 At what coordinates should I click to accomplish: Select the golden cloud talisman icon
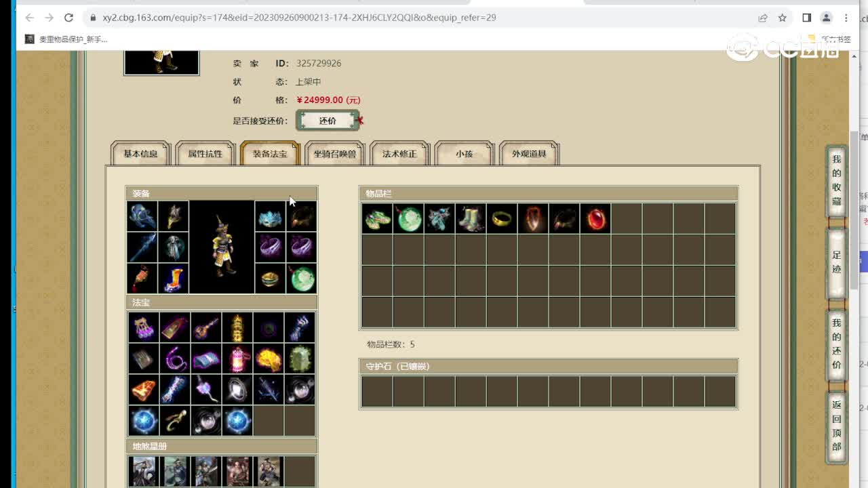[269, 359]
